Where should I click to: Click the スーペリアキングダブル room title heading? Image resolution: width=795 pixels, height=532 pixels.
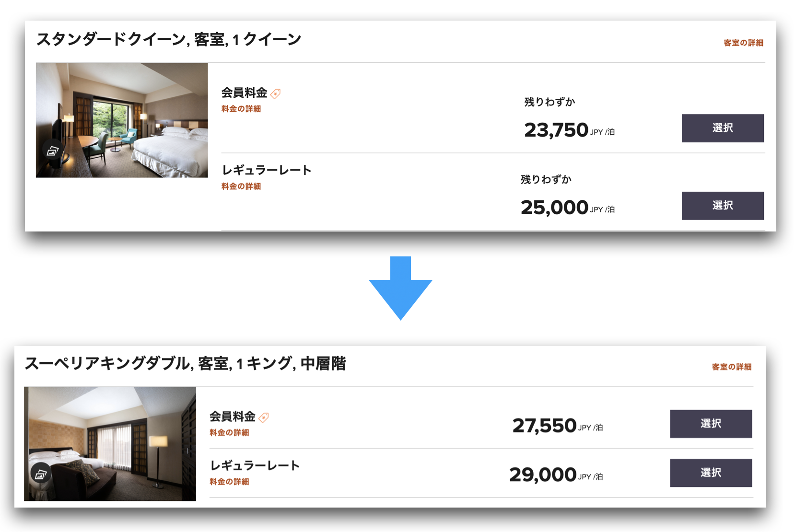185,363
